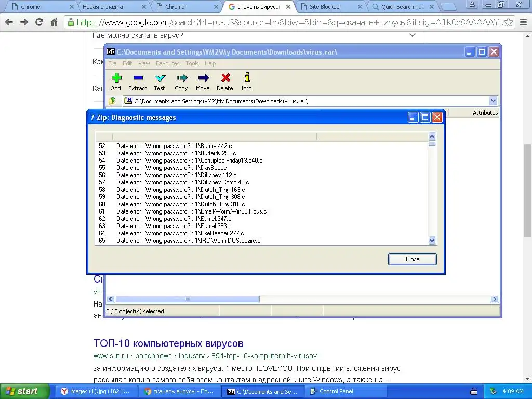532x399 pixels.
Task: Expand the 7-Zip path dropdown arrow
Action: pyautogui.click(x=493, y=101)
